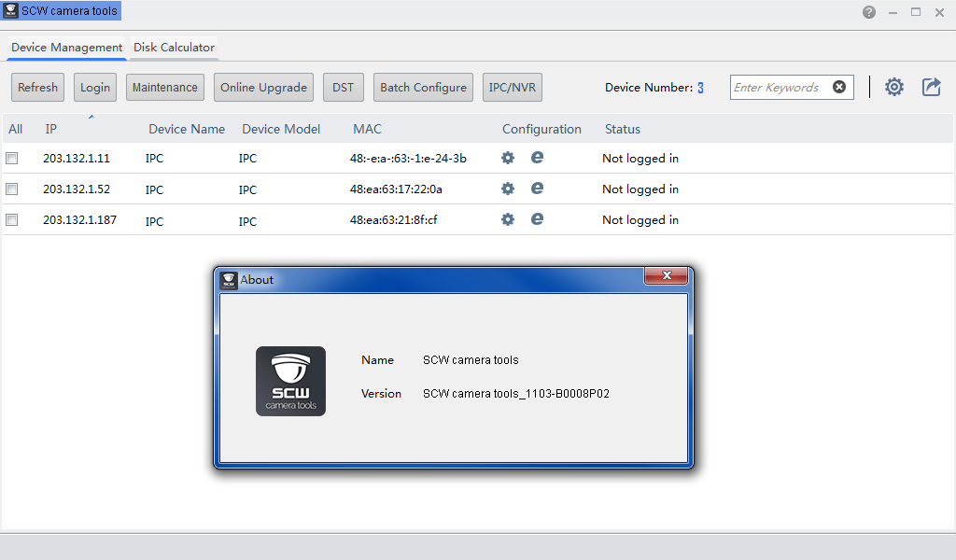Open the settings gear in the toolbar
The width and height of the screenshot is (956, 560).
pos(893,87)
